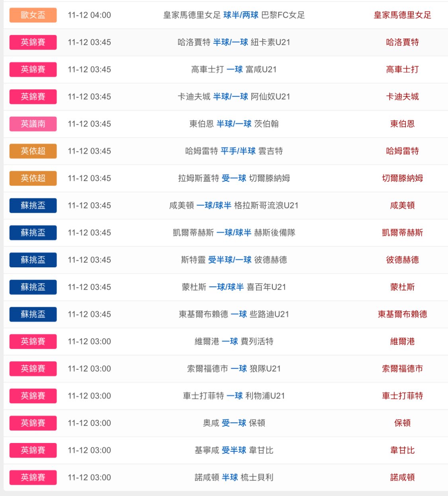448x496 pixels.
Task: Click 英錦賽 badge in the 諾咸頓 row
Action: pos(33,477)
